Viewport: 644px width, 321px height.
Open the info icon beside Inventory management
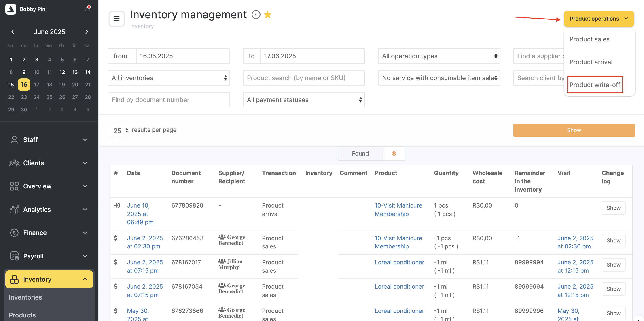pyautogui.click(x=256, y=15)
